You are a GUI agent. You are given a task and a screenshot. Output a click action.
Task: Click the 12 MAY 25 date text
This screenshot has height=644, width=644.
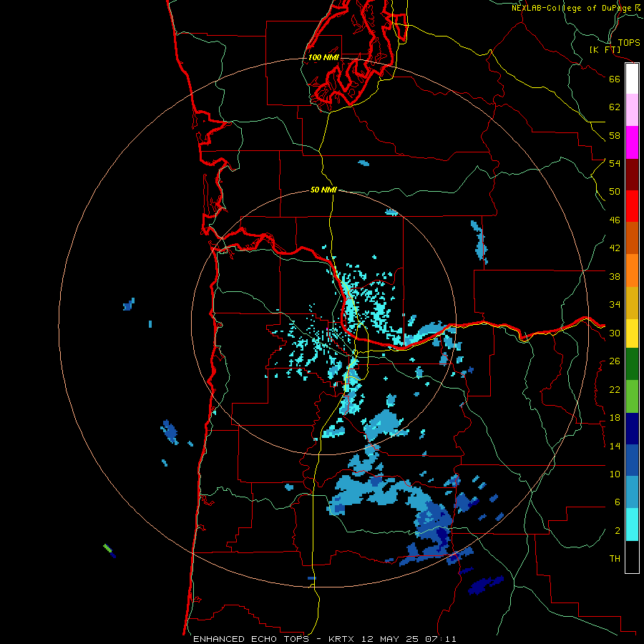tap(390, 639)
